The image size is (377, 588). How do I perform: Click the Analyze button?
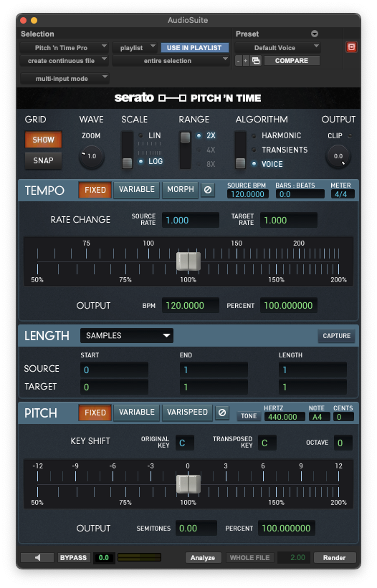point(203,558)
